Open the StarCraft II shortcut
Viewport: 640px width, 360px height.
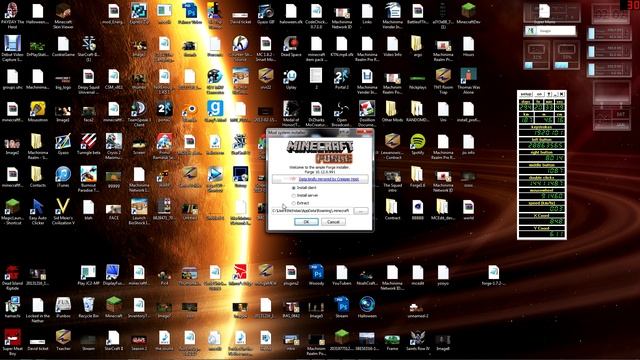tap(113, 340)
